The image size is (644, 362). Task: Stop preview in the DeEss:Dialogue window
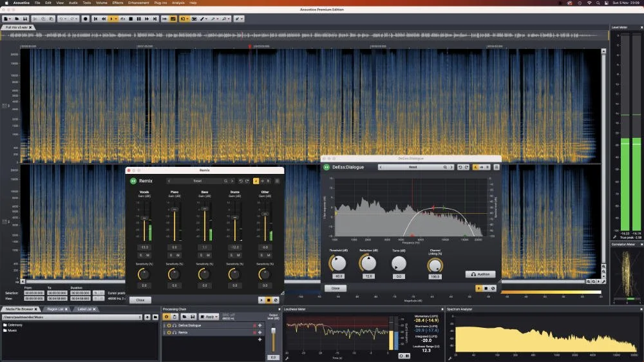pyautogui.click(x=486, y=288)
